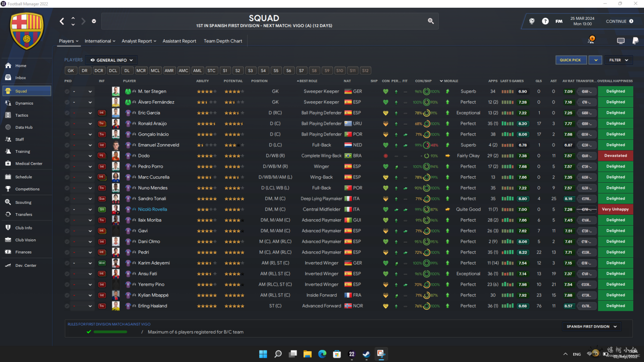644x362 pixels.
Task: Expand the General Info view dropdown
Action: [112, 60]
